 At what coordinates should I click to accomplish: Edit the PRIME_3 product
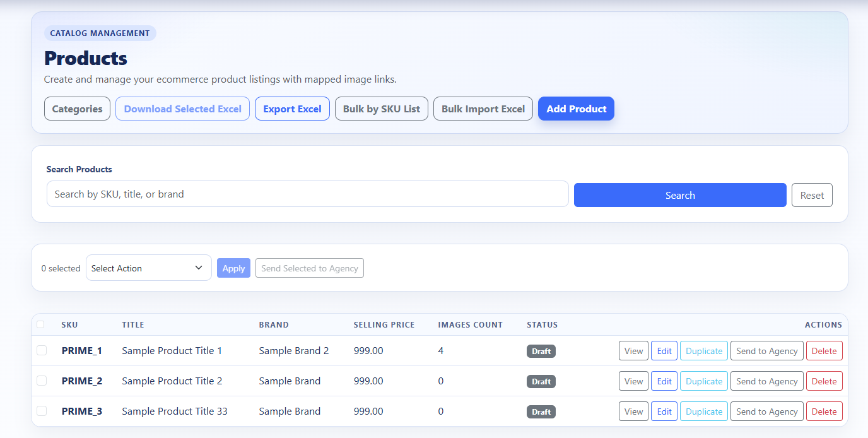[664, 411]
